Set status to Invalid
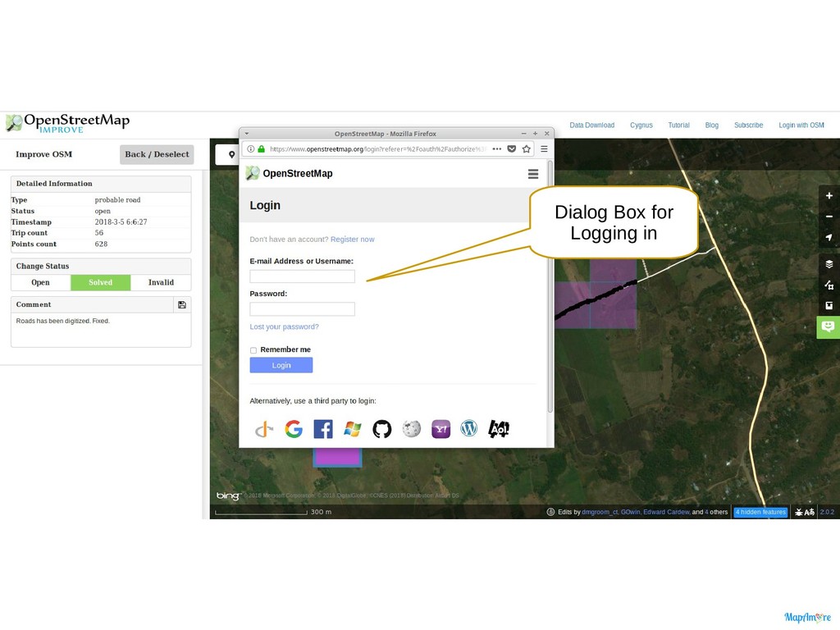Viewport: 840px width, 630px height. point(161,282)
